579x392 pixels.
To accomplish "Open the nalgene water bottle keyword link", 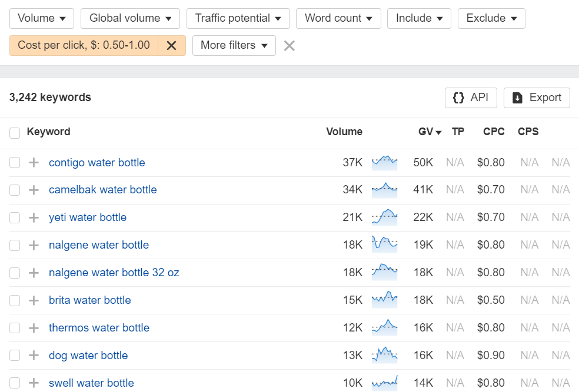I will pos(99,245).
